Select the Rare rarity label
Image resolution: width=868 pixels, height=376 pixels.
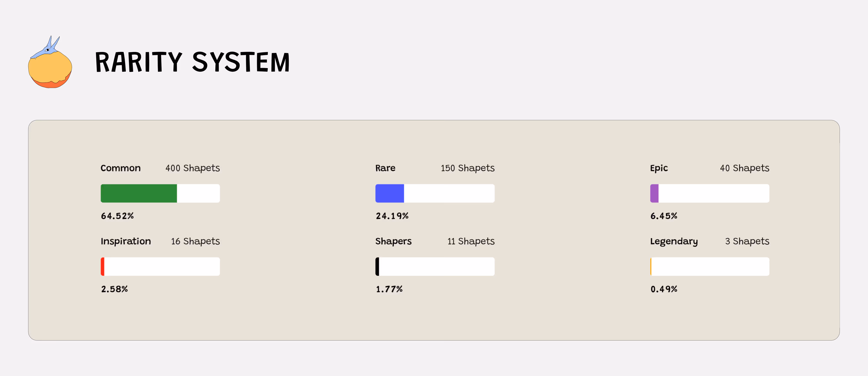pyautogui.click(x=385, y=168)
